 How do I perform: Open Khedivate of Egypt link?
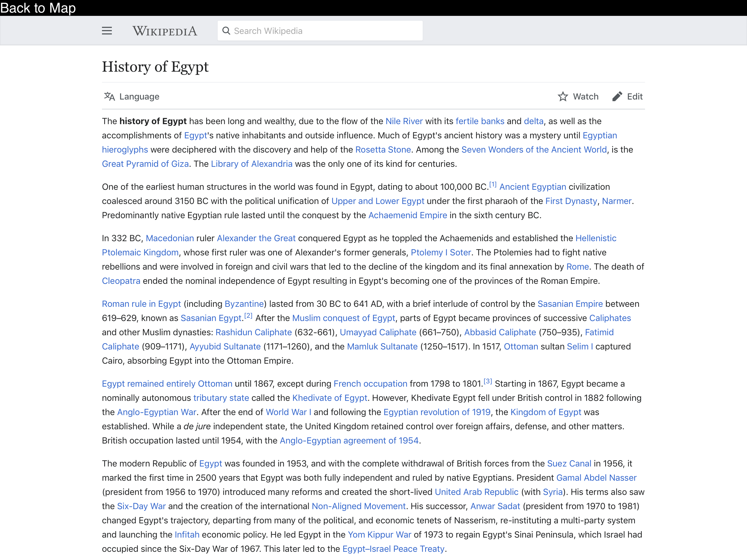click(329, 398)
